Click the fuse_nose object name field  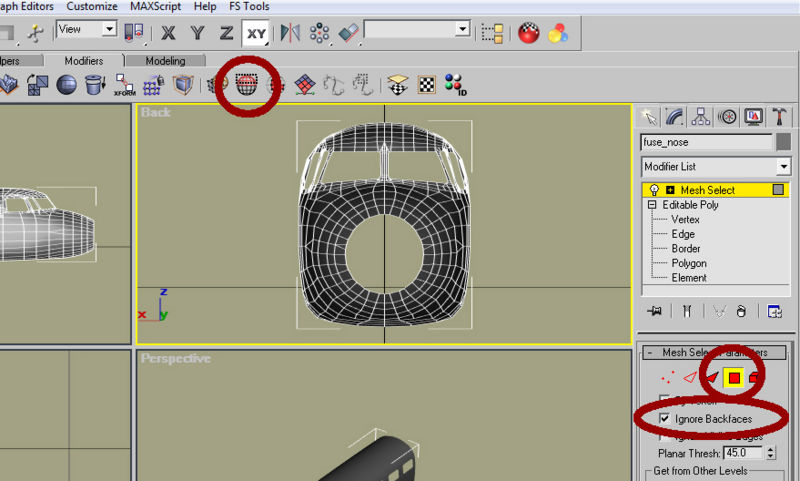point(707,142)
